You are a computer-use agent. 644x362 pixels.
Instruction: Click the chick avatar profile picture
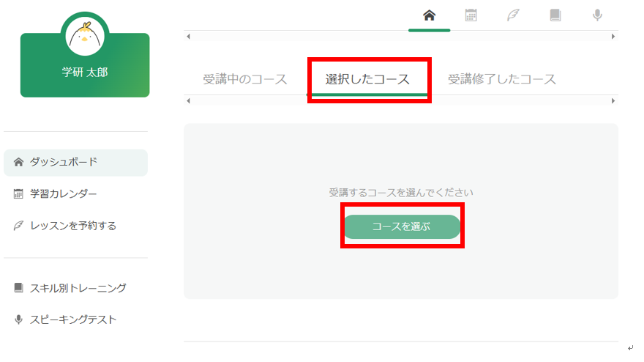click(x=85, y=37)
